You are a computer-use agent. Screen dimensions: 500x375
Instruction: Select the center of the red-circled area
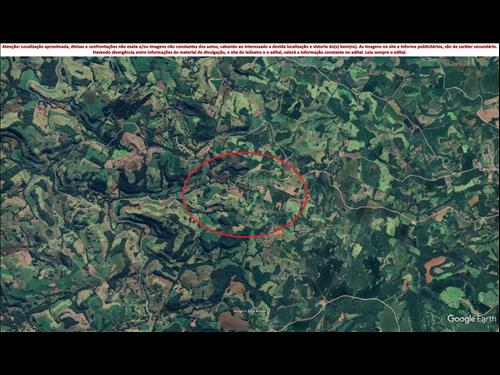[x=245, y=195]
